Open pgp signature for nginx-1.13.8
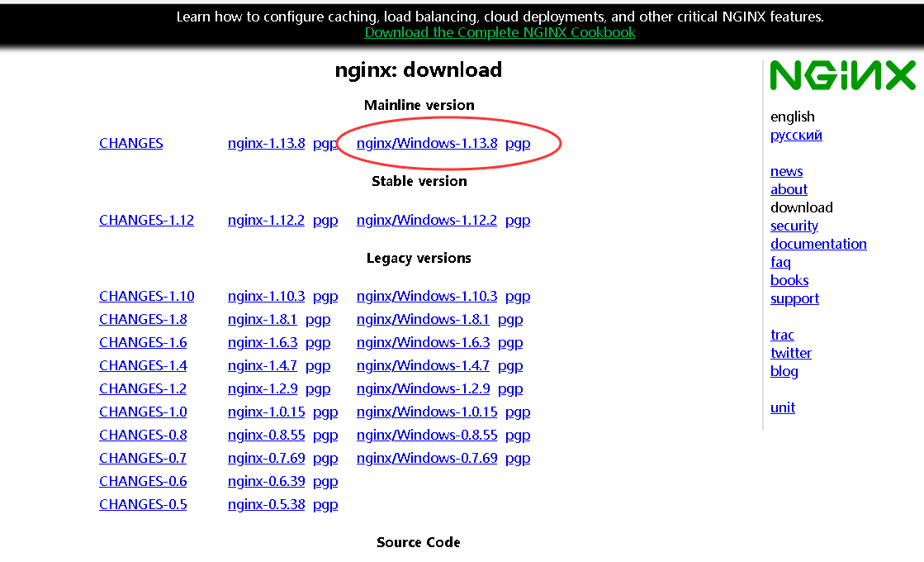Viewport: 924px width, 562px height. [x=325, y=144]
